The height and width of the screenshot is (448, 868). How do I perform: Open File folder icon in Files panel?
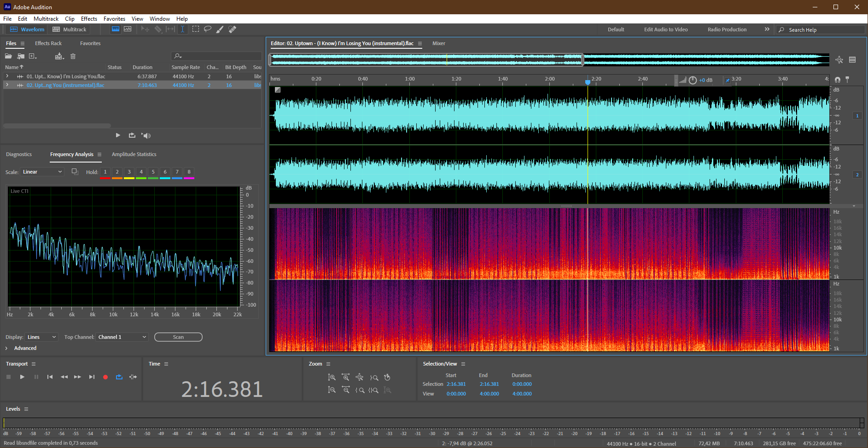(8, 56)
